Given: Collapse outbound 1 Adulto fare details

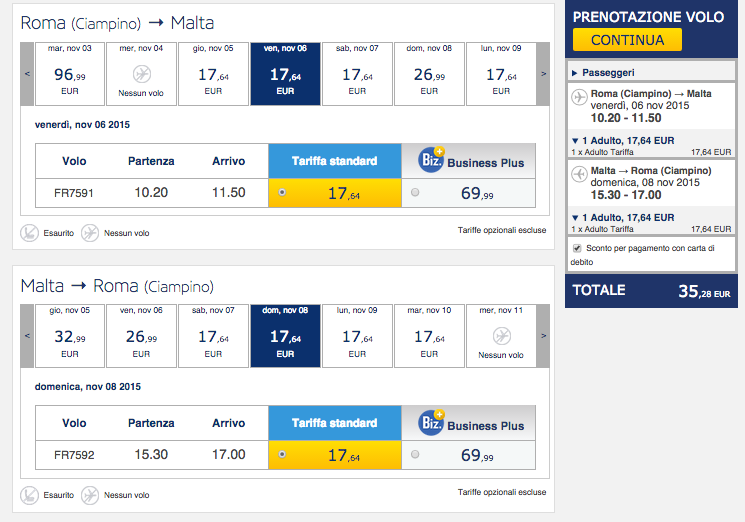Looking at the screenshot, I should pos(574,140).
